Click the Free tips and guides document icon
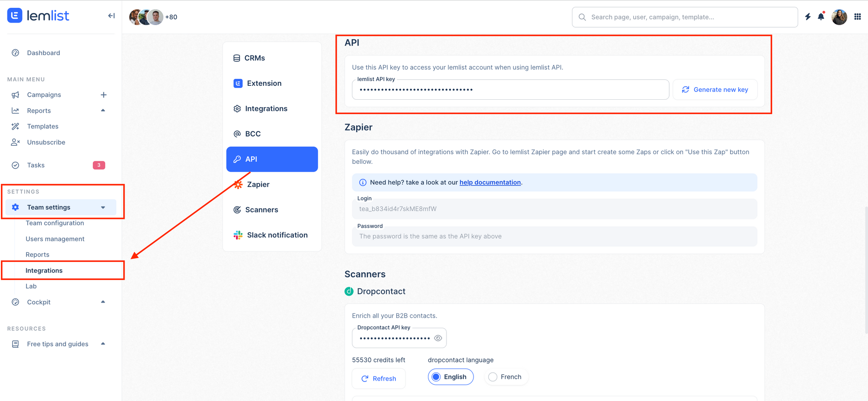Image resolution: width=868 pixels, height=401 pixels. click(x=16, y=344)
